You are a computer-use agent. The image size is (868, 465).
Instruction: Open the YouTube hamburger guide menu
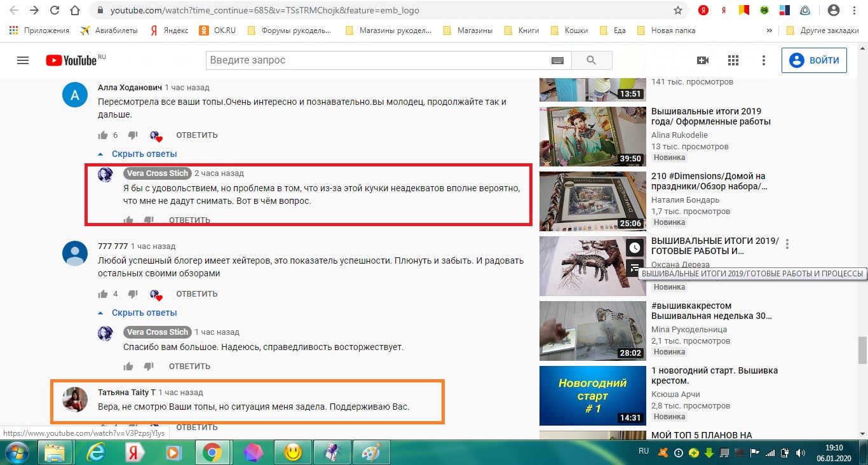coord(23,60)
